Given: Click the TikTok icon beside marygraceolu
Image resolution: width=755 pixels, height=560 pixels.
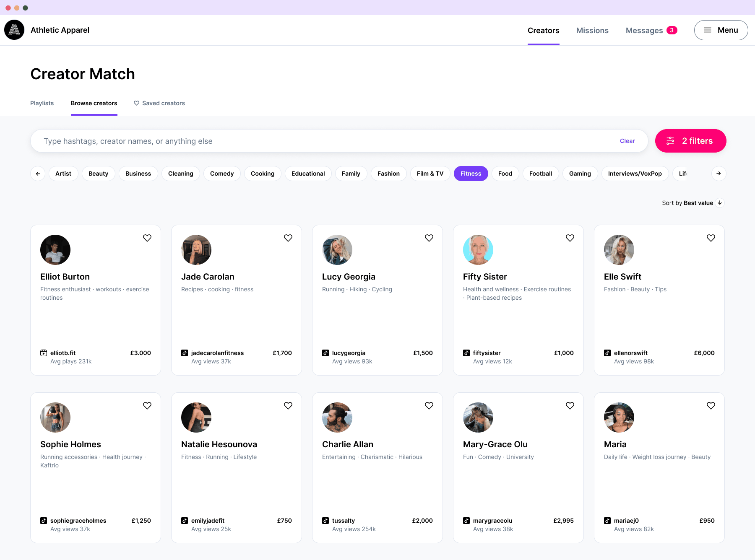Looking at the screenshot, I should (466, 520).
